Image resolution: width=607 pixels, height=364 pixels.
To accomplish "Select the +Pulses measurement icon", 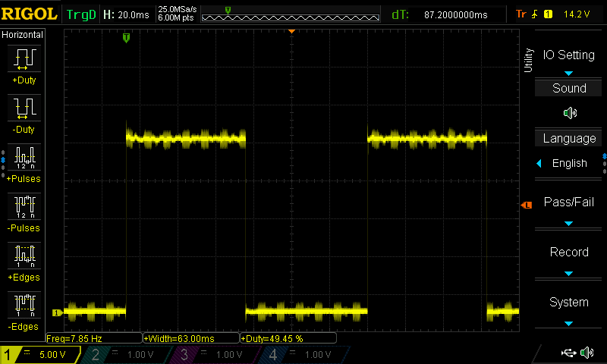I will pos(24,158).
